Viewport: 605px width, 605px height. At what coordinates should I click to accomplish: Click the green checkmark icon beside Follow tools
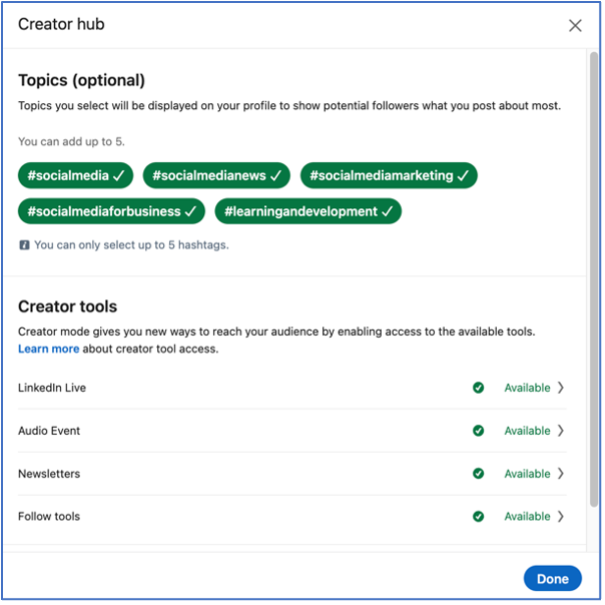pyautogui.click(x=478, y=516)
